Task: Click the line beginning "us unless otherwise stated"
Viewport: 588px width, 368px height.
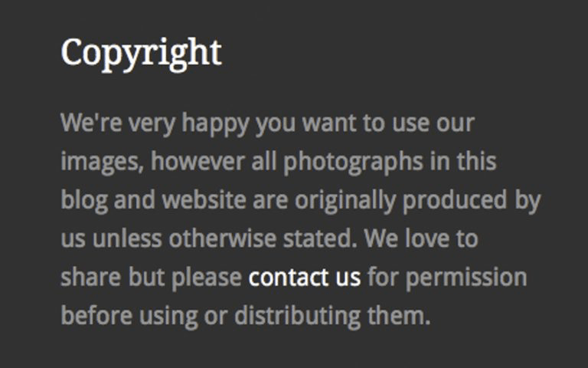Action: (x=269, y=238)
